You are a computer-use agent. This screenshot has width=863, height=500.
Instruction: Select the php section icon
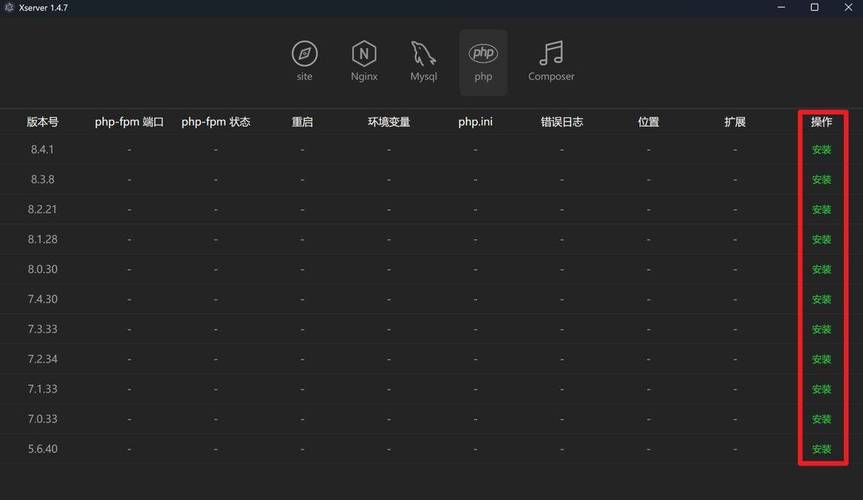[483, 53]
